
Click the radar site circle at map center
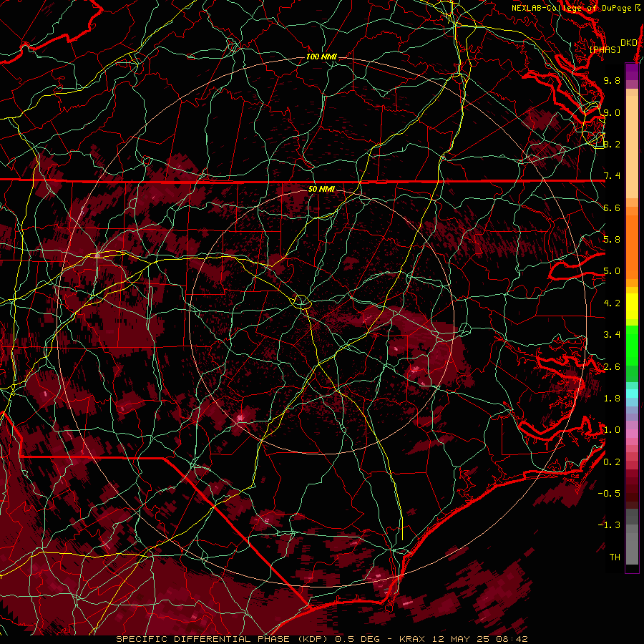click(301, 302)
